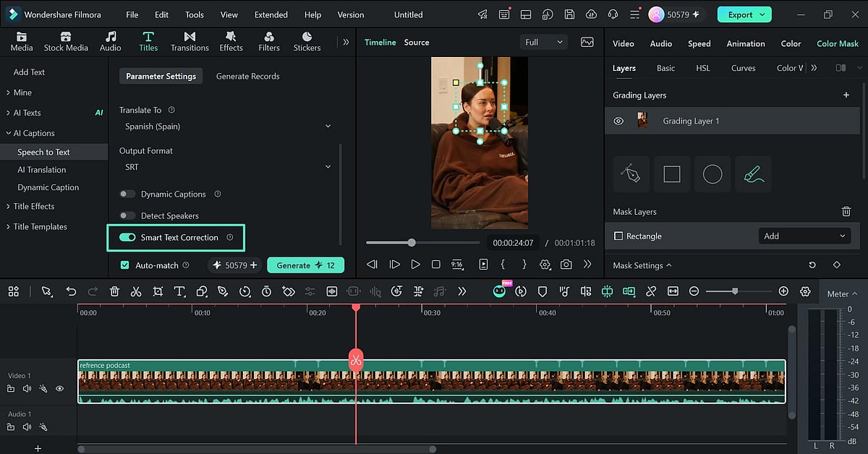This screenshot has width=868, height=454.
Task: Open the Effects panel
Action: pyautogui.click(x=231, y=42)
